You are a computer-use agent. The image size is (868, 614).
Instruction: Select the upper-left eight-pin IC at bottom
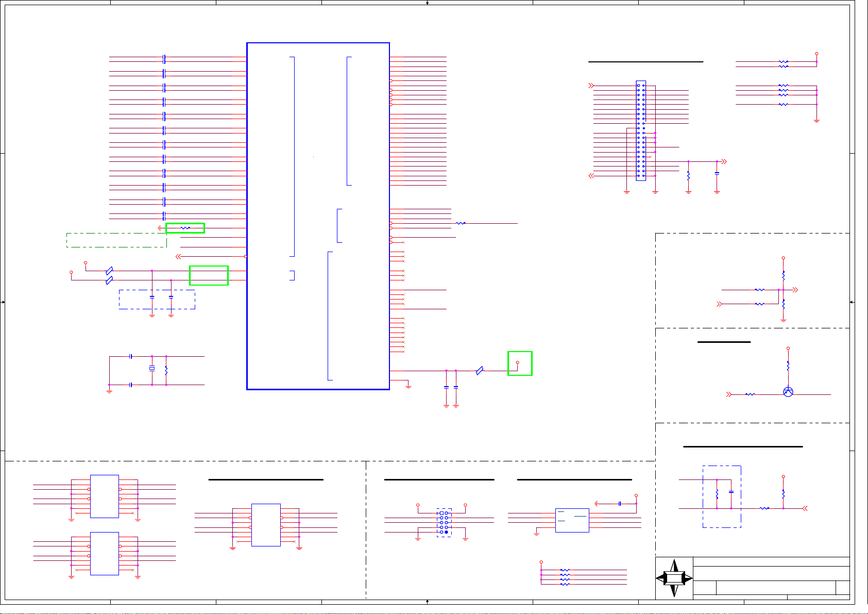[105, 496]
